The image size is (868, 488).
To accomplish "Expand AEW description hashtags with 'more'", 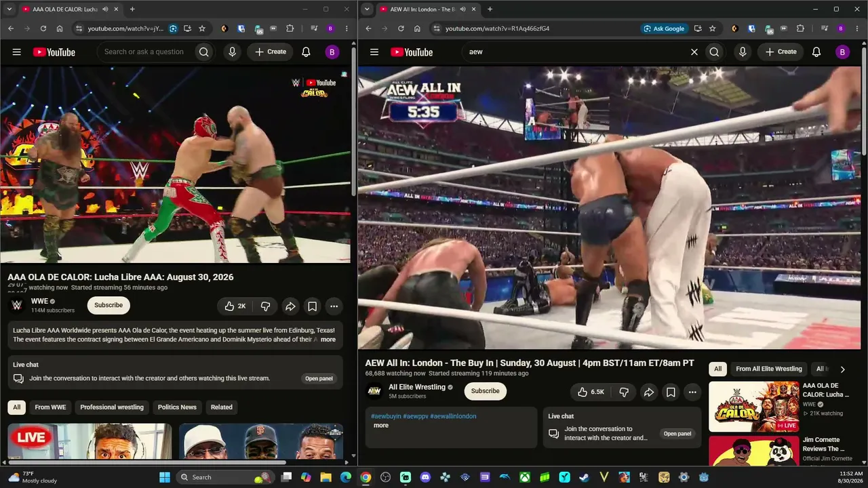I will pyautogui.click(x=381, y=426).
